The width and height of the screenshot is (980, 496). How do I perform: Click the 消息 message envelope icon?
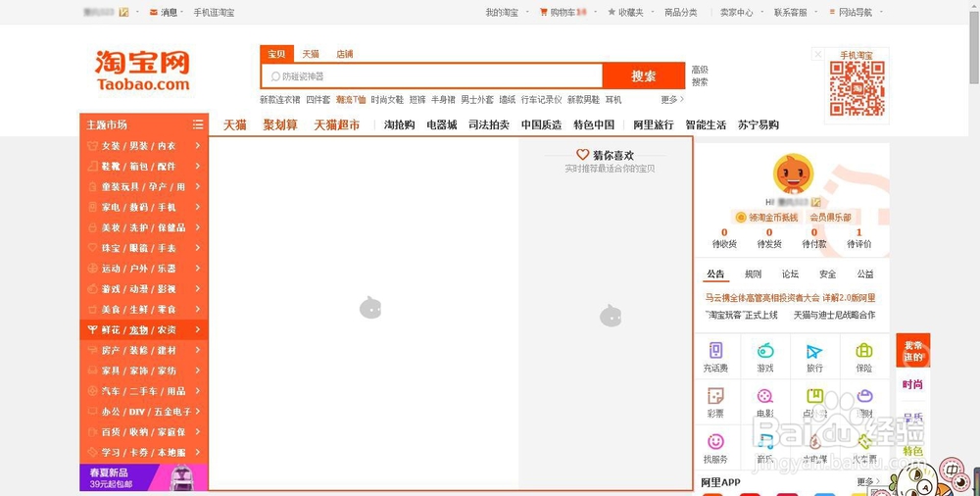154,12
